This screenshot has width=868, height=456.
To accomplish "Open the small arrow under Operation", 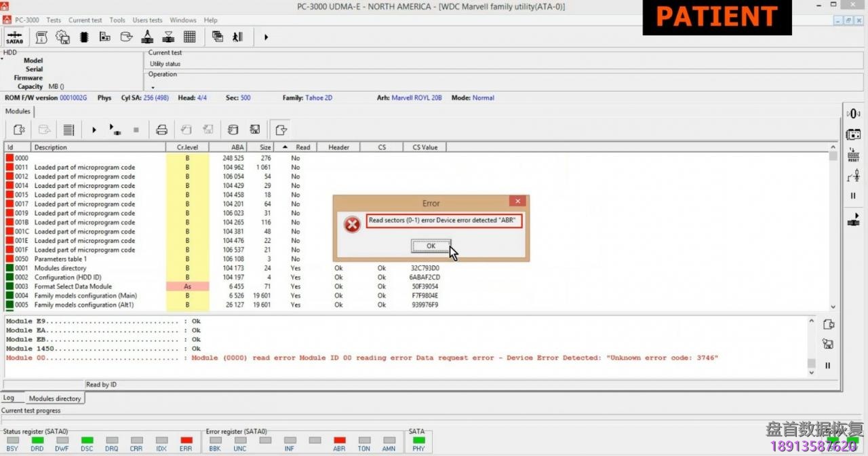I will coord(153,87).
